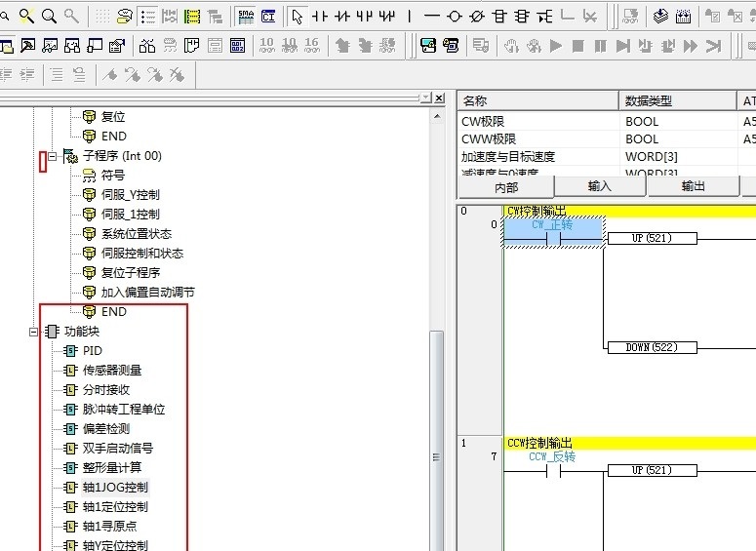This screenshot has width=756, height=551.
Task: Select the arrow selection mode tool
Action: [298, 17]
